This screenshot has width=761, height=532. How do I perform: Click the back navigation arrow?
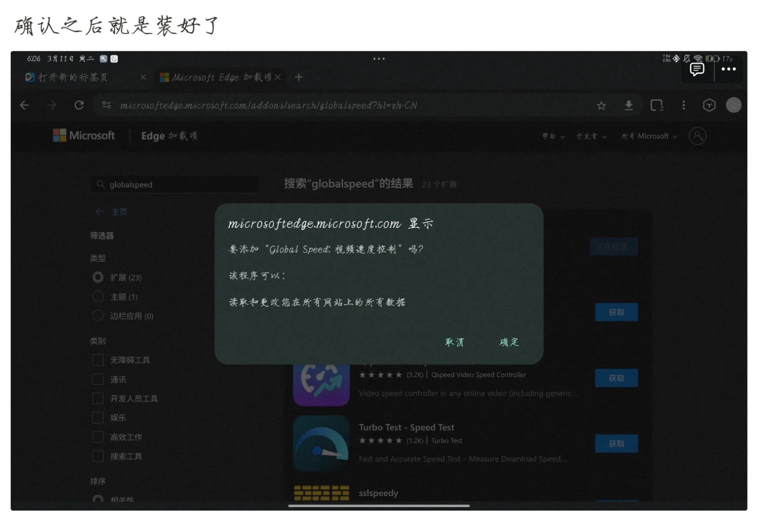(24, 105)
